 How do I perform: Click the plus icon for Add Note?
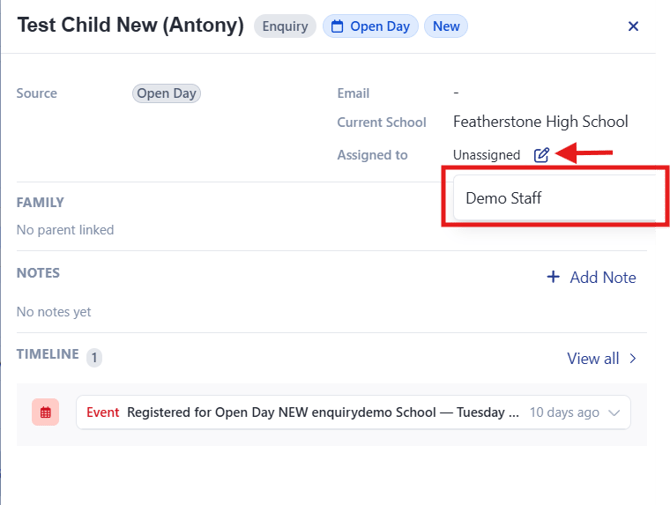(x=553, y=277)
